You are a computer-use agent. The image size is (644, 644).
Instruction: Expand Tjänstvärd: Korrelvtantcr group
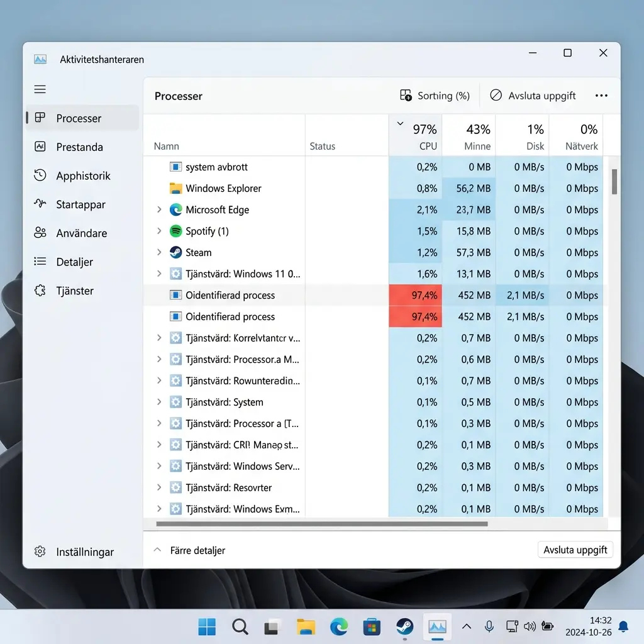pos(159,338)
